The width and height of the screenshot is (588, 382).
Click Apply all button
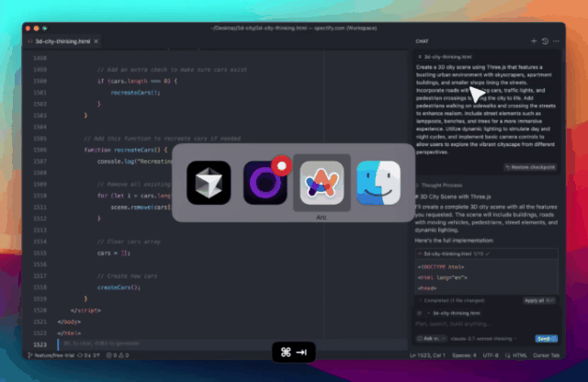pos(539,300)
